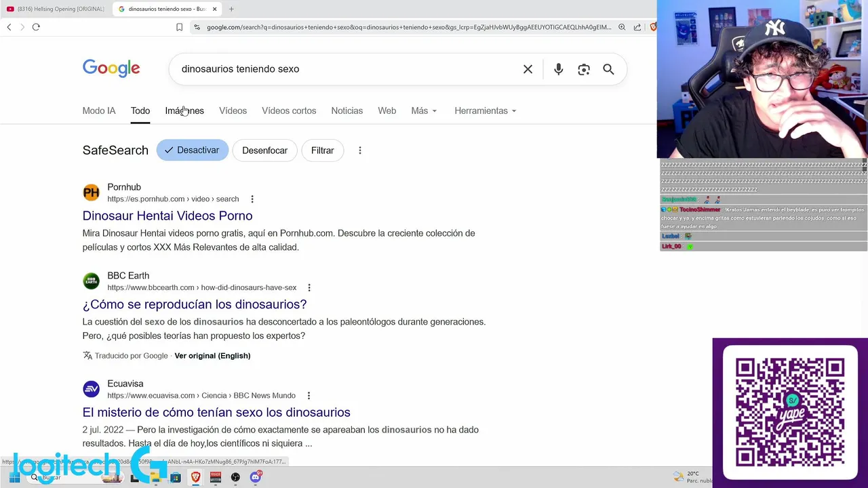The height and width of the screenshot is (488, 868).
Task: Click the weather widget in the taskbar tray
Action: click(x=692, y=477)
